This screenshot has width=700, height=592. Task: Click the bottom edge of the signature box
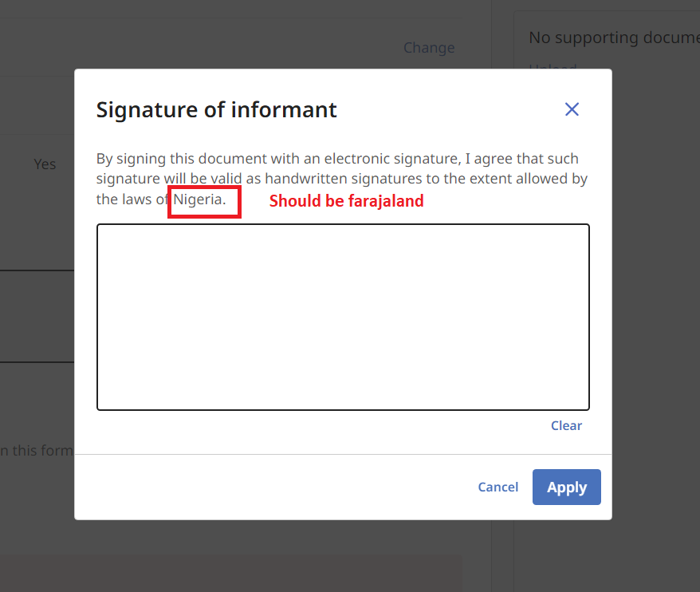[343, 410]
